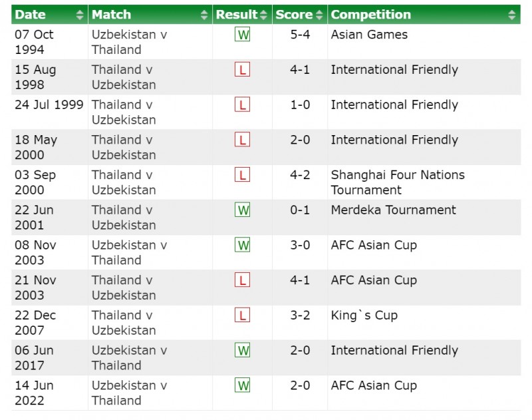Click the W result icon for 06 Jun 2017
The width and height of the screenshot is (532, 420).
click(243, 351)
